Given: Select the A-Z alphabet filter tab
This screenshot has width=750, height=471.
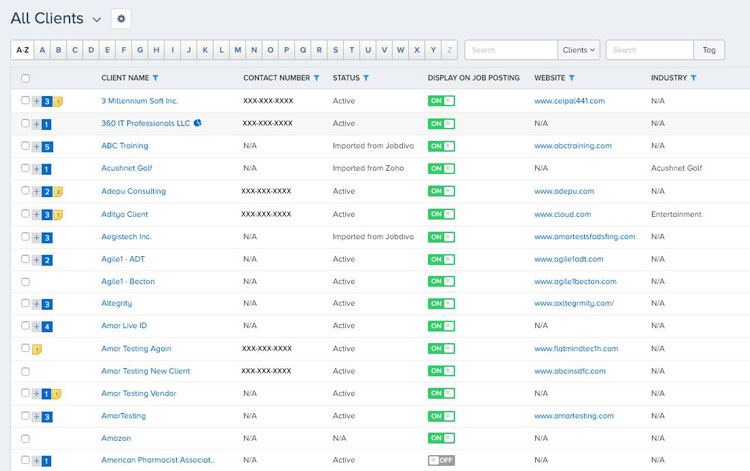Looking at the screenshot, I should [x=23, y=50].
